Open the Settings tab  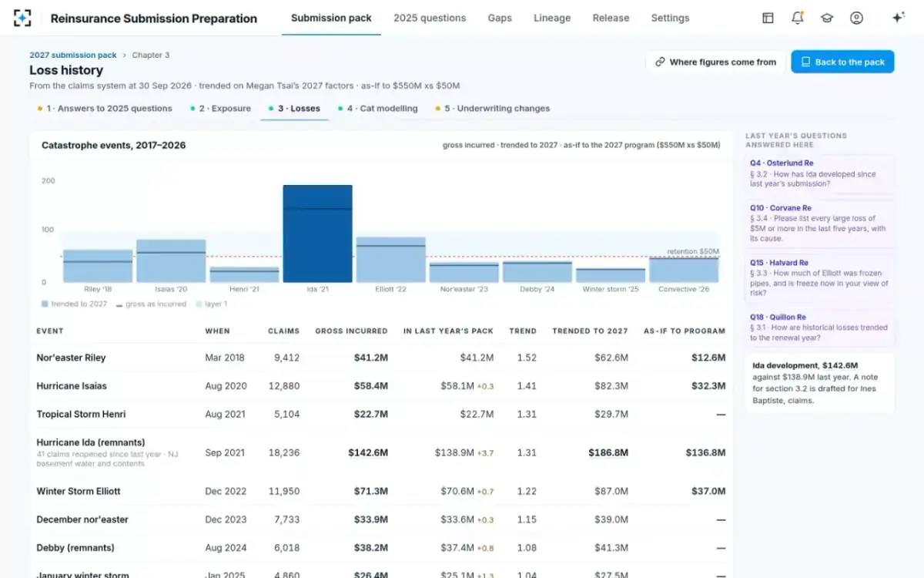[670, 18]
